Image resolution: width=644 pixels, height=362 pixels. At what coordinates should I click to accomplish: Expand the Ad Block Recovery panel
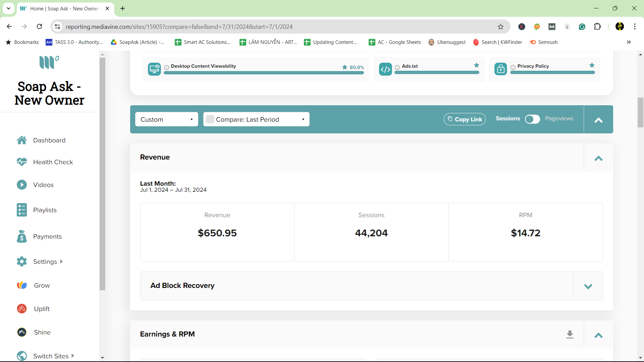(588, 286)
